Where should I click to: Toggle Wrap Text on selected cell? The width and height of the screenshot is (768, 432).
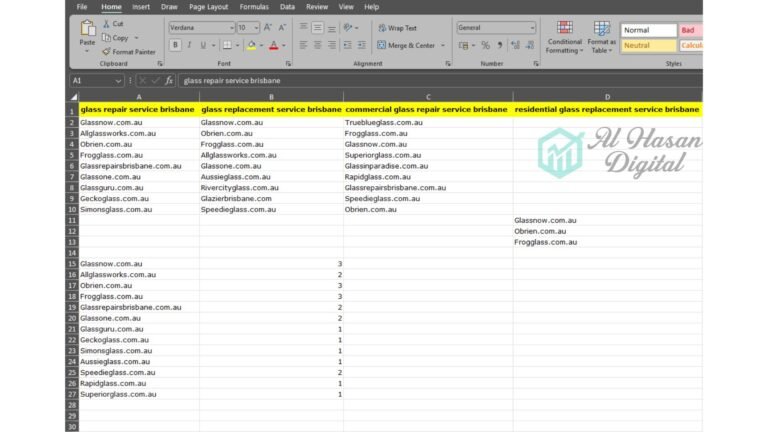[x=397, y=28]
